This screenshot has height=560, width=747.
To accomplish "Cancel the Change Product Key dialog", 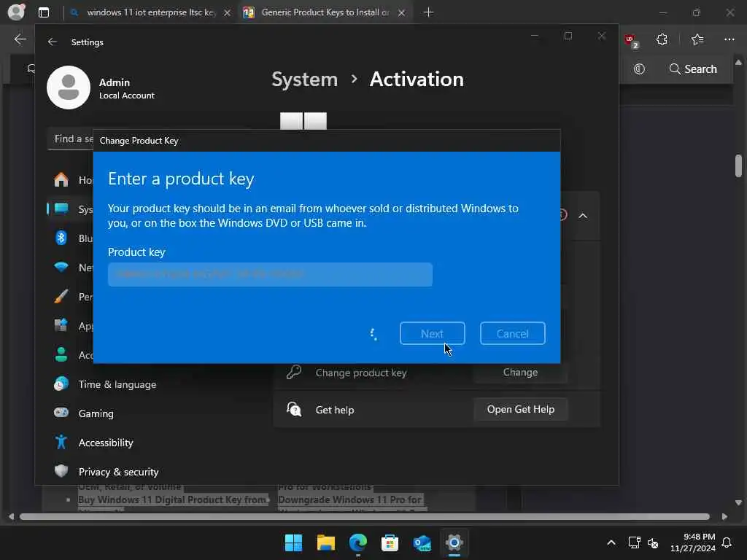I will [513, 333].
